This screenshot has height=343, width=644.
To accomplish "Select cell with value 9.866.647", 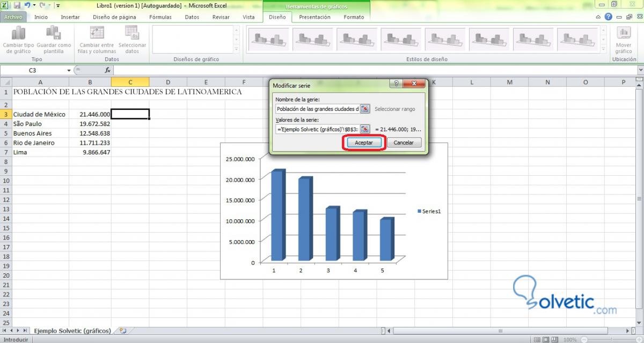I will click(x=90, y=152).
